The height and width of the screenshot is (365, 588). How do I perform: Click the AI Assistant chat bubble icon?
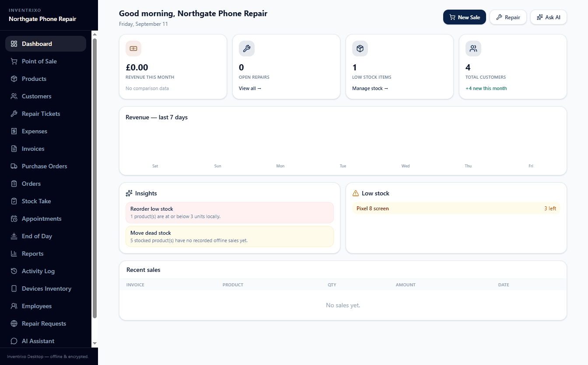coord(14,341)
